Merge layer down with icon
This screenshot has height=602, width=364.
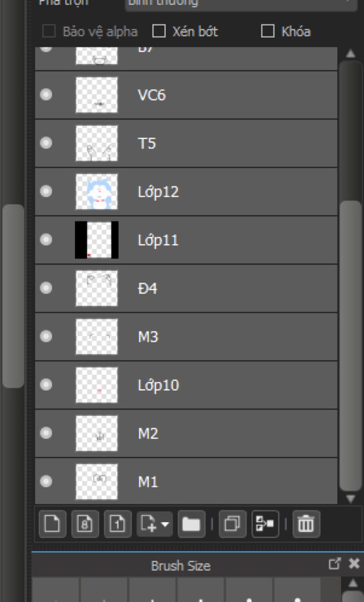click(x=265, y=524)
